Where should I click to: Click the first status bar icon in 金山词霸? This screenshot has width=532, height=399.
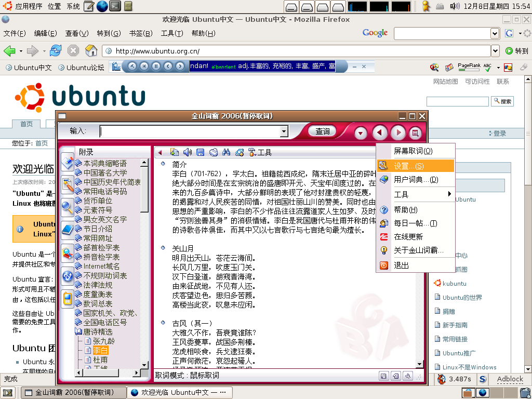click(x=384, y=376)
